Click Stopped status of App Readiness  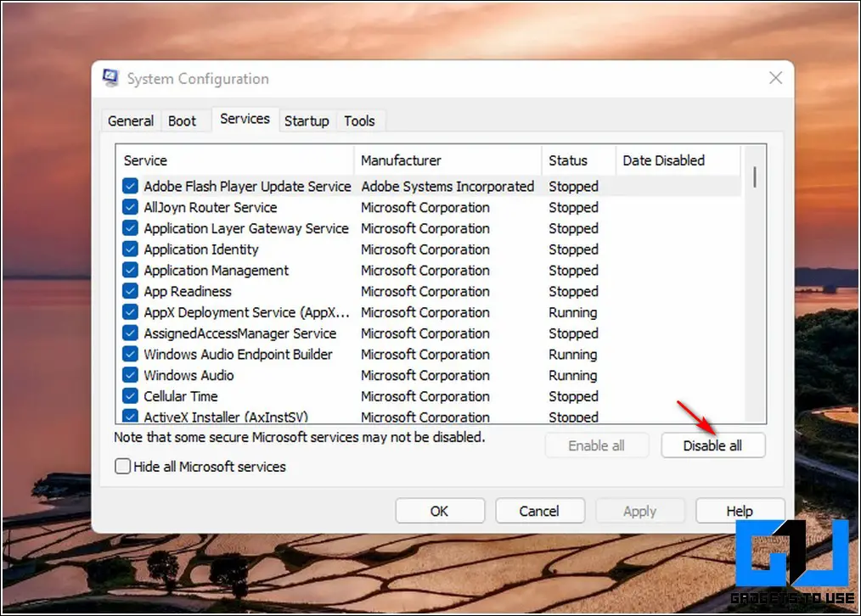click(573, 291)
